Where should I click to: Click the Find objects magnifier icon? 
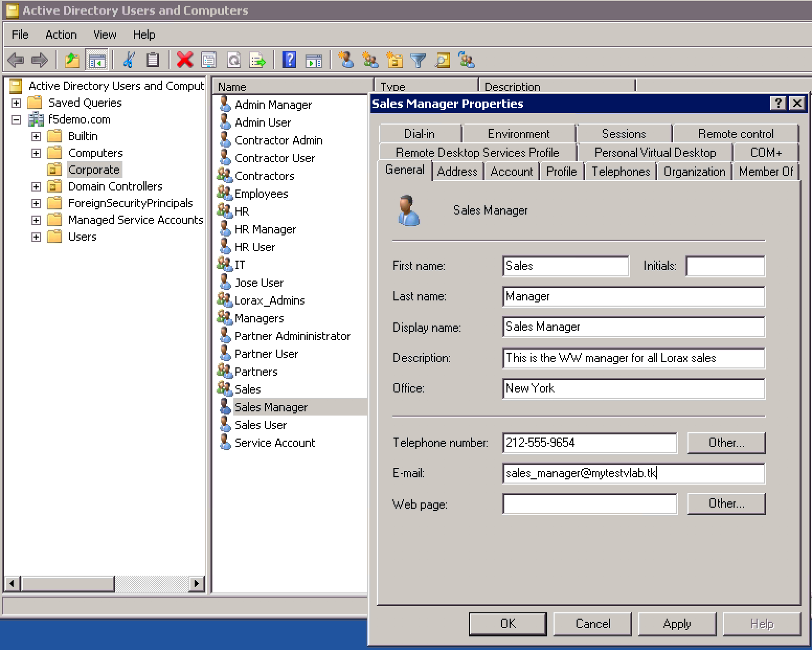pyautogui.click(x=443, y=60)
